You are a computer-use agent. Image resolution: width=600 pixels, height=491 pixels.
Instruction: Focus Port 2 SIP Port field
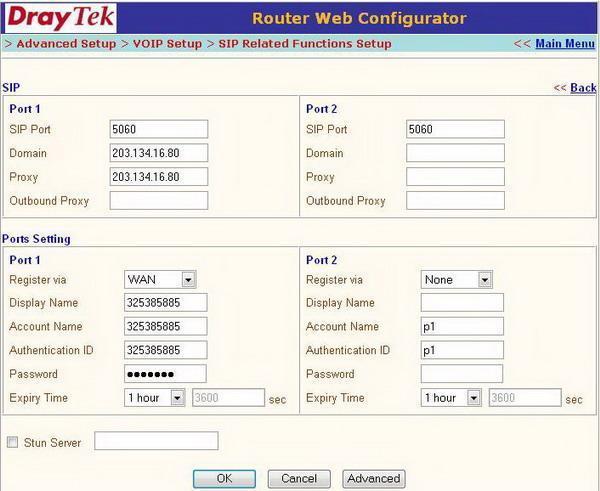point(455,129)
